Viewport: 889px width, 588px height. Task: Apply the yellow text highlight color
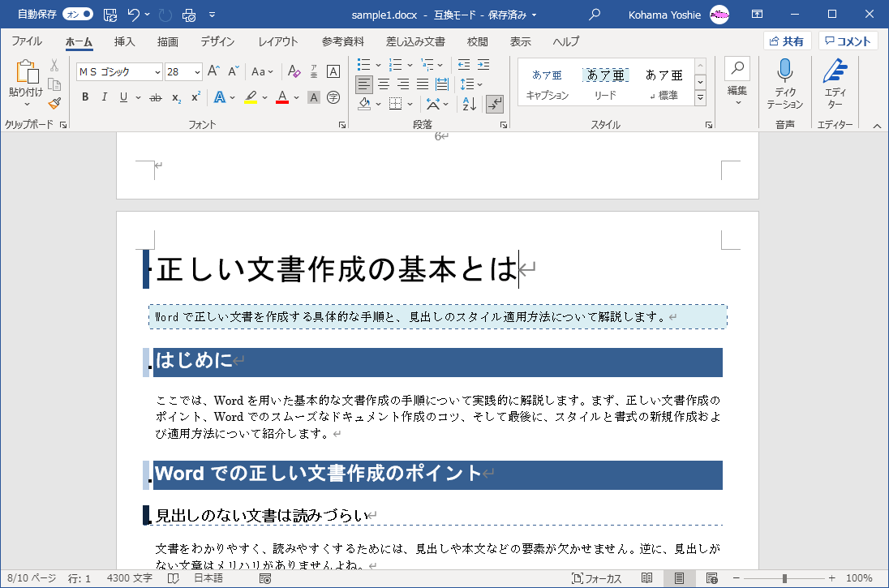click(x=251, y=97)
